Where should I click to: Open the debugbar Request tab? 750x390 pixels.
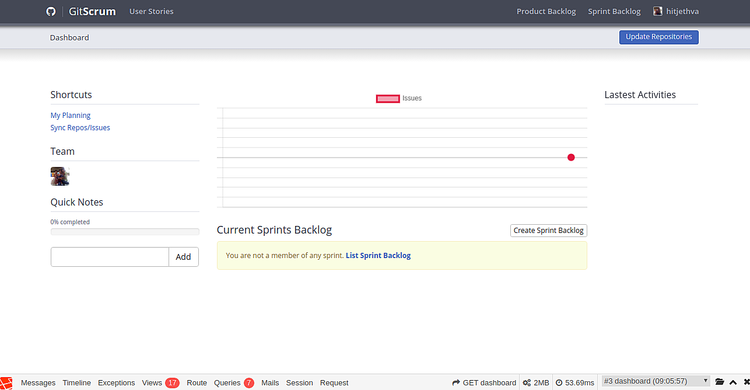(x=334, y=383)
